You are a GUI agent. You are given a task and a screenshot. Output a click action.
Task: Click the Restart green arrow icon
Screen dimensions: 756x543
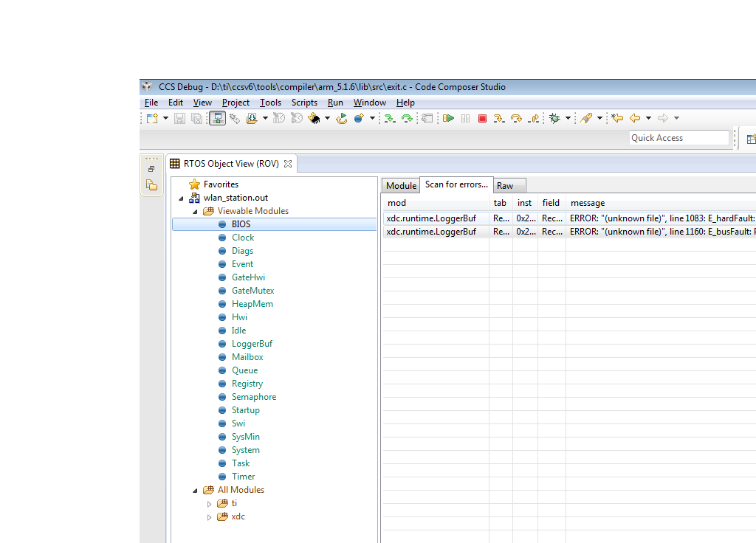[341, 118]
